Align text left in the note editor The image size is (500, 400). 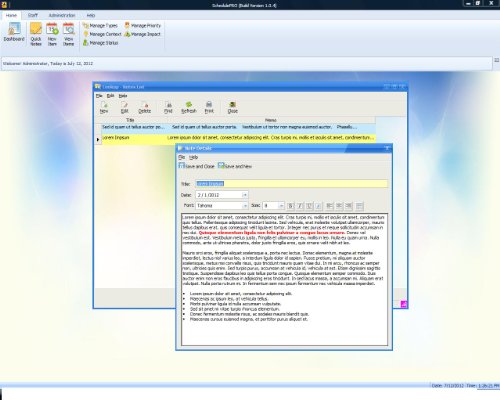tap(330, 206)
